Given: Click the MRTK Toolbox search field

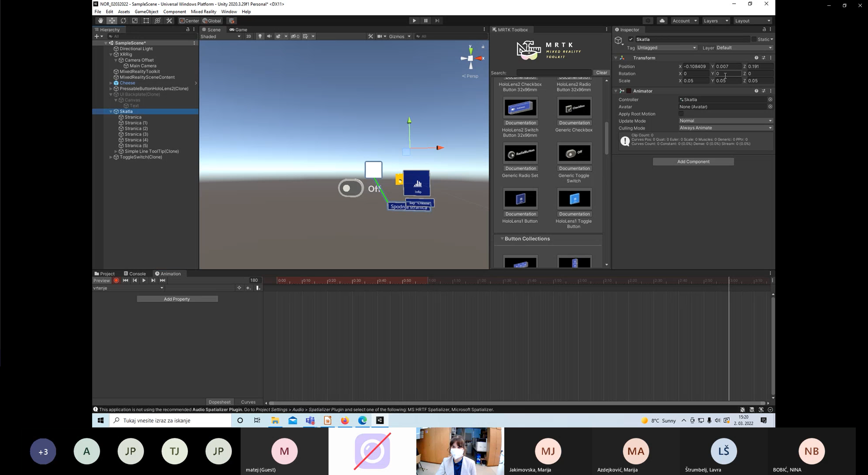Looking at the screenshot, I should point(554,73).
